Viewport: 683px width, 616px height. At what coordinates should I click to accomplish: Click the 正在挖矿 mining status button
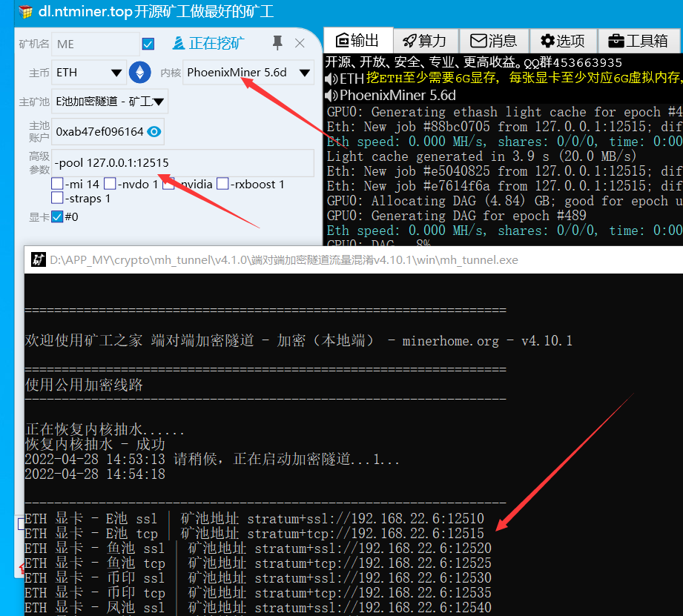(x=208, y=43)
